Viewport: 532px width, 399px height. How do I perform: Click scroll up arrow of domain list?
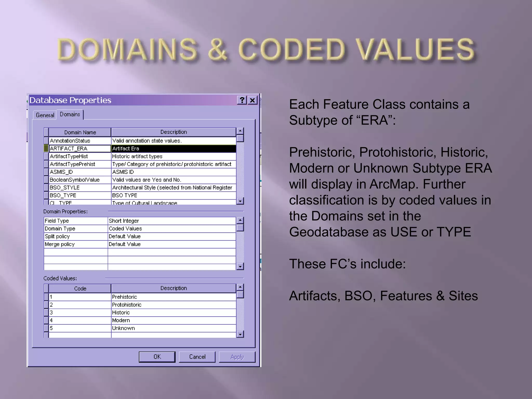[240, 131]
